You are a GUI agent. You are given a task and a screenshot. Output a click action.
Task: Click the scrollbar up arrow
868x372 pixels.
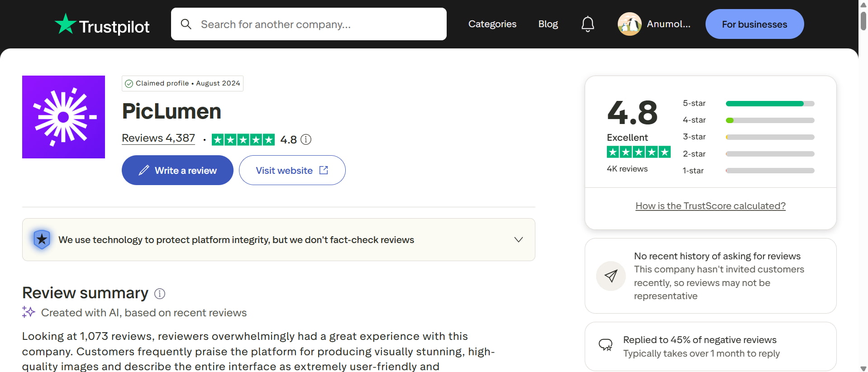pos(863,4)
